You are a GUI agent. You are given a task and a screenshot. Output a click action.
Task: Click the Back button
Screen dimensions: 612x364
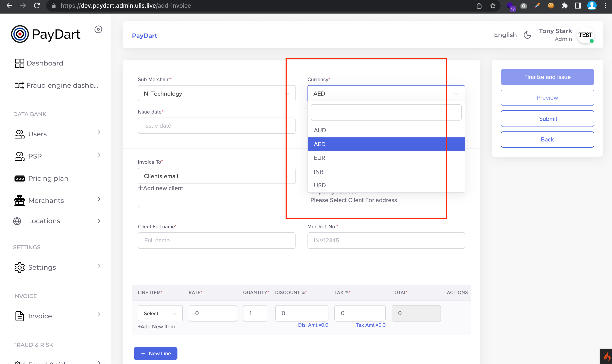tap(547, 140)
